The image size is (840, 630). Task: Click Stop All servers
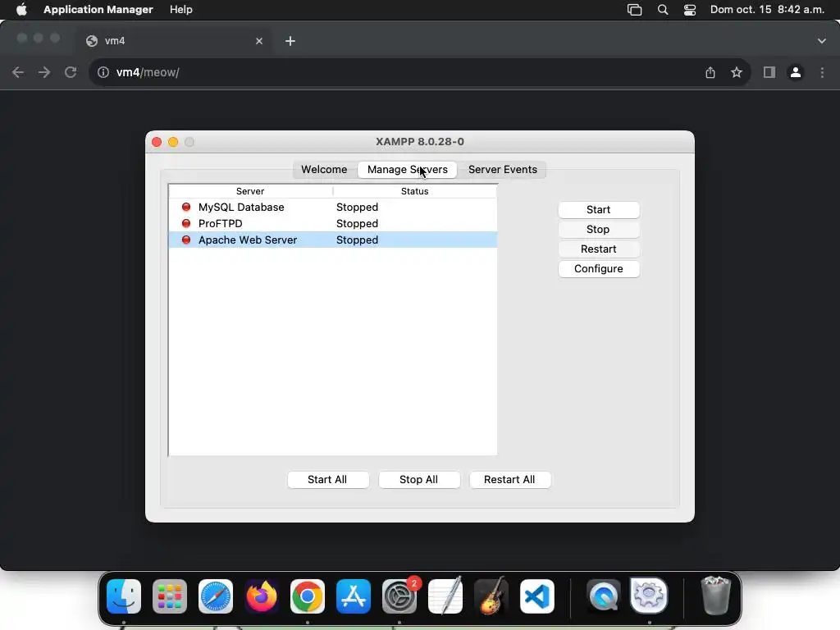coord(419,479)
